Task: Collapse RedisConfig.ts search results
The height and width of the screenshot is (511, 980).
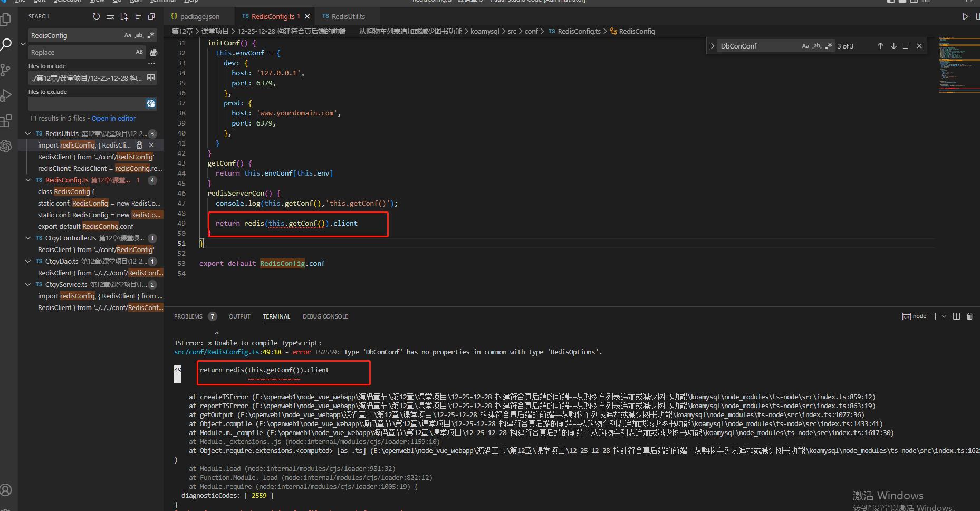Action: coord(28,180)
